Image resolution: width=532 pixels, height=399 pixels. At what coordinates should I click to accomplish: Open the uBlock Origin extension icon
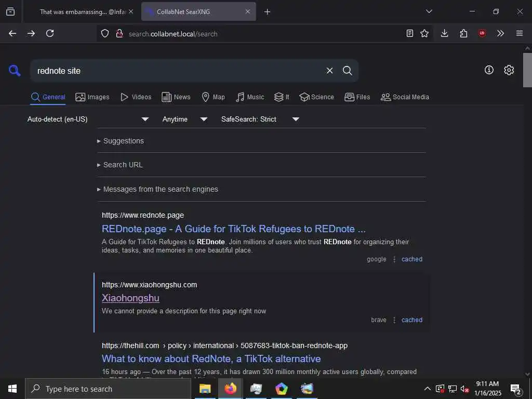click(x=482, y=33)
